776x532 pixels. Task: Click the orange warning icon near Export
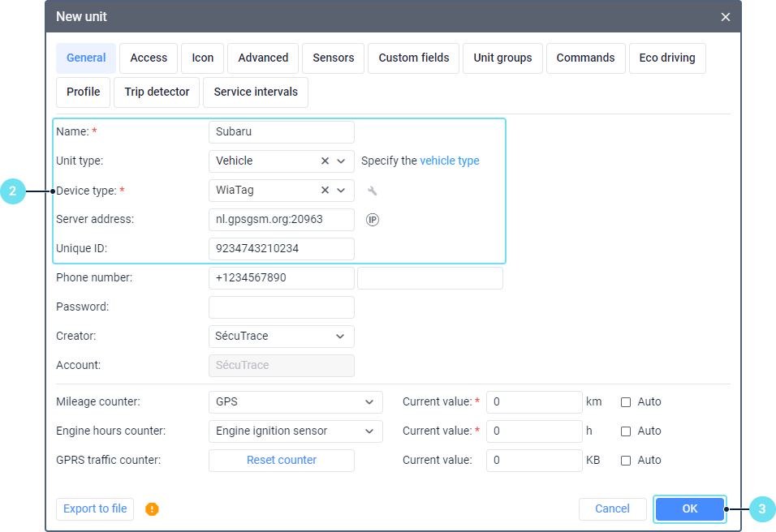pyautogui.click(x=152, y=509)
